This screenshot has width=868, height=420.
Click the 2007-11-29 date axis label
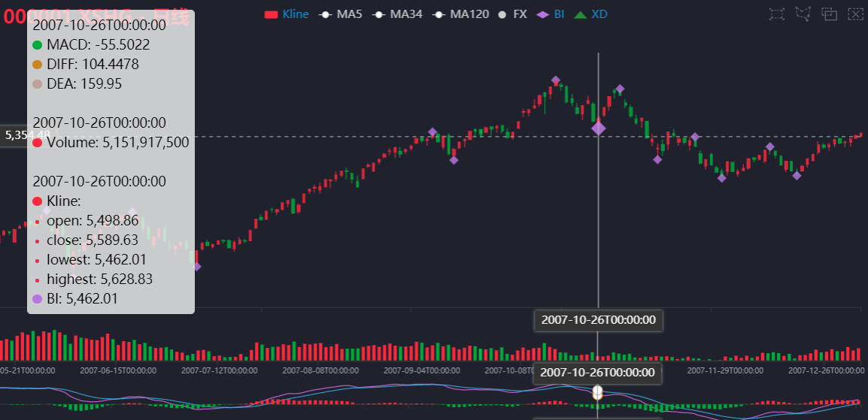[x=725, y=370]
